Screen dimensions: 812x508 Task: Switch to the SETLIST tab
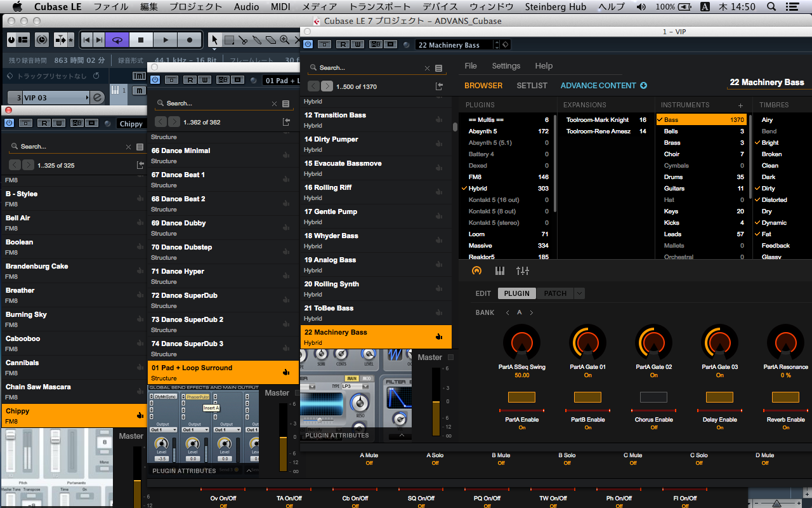point(532,86)
